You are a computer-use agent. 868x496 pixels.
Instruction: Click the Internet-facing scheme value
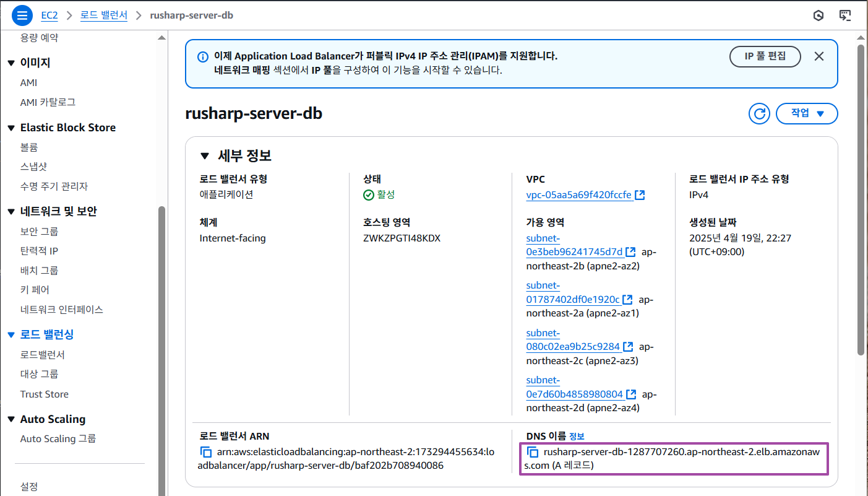233,238
